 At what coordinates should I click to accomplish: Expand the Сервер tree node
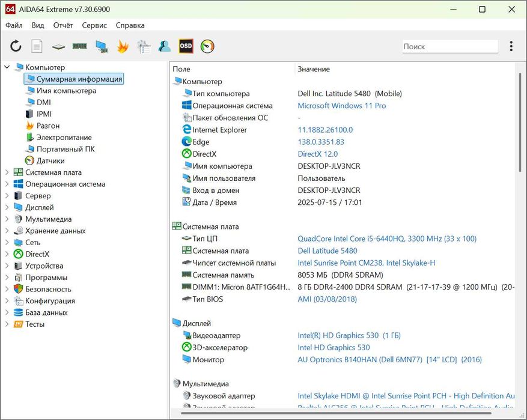pos(7,195)
